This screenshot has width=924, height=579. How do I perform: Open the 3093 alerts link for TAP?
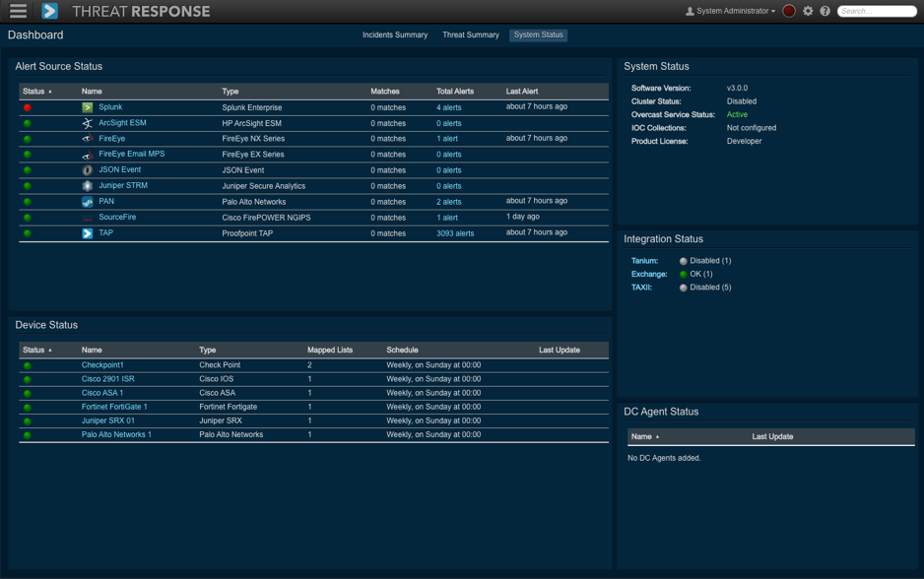coord(455,233)
